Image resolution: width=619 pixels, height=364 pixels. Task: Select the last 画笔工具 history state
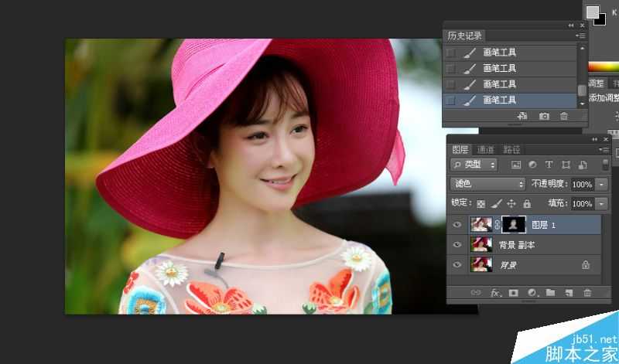pyautogui.click(x=510, y=100)
